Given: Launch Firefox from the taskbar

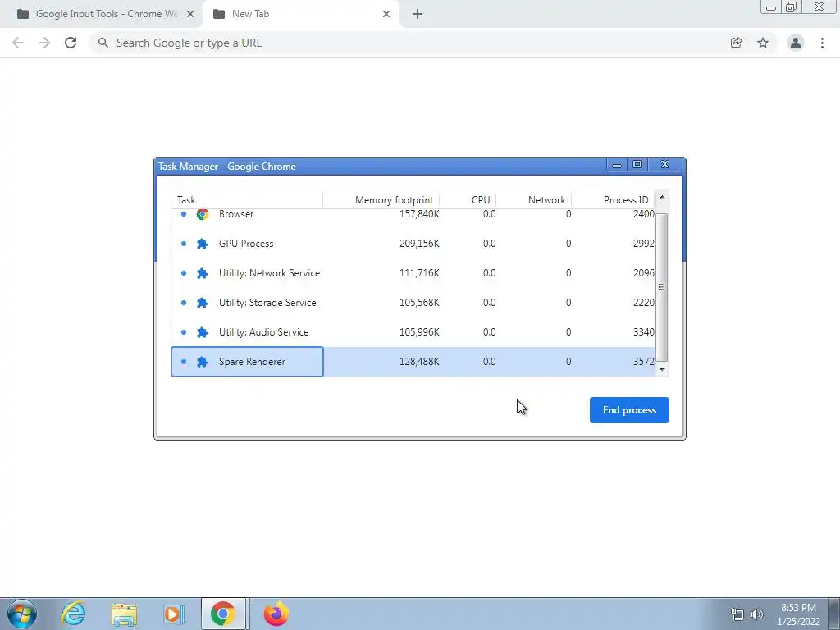Looking at the screenshot, I should 276,614.
